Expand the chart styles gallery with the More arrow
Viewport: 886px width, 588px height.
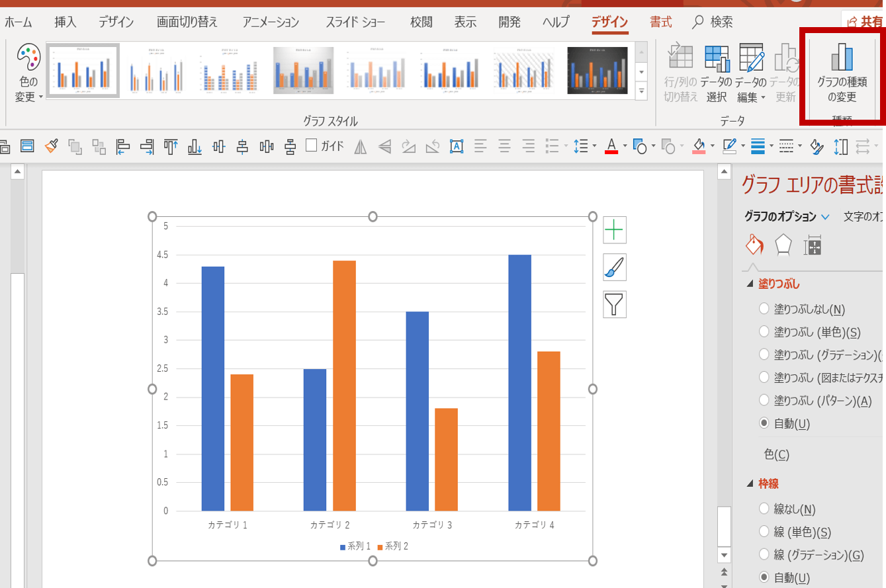coord(641,91)
